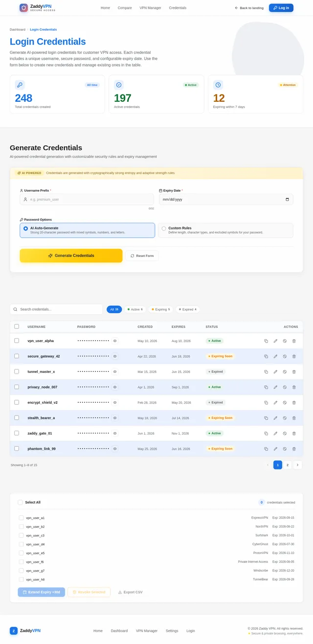This screenshot has width=313, height=644.
Task: Copy the privacy_node_007 credential
Action: [266, 387]
